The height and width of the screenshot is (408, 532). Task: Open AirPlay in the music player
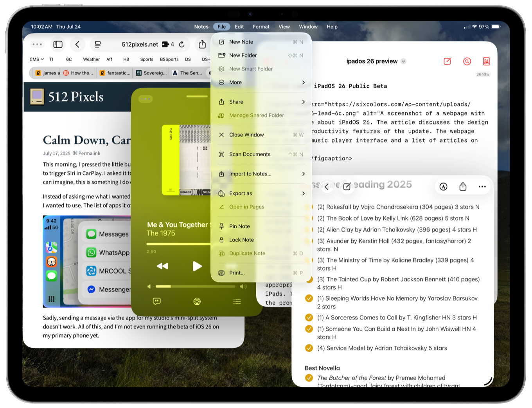197,301
